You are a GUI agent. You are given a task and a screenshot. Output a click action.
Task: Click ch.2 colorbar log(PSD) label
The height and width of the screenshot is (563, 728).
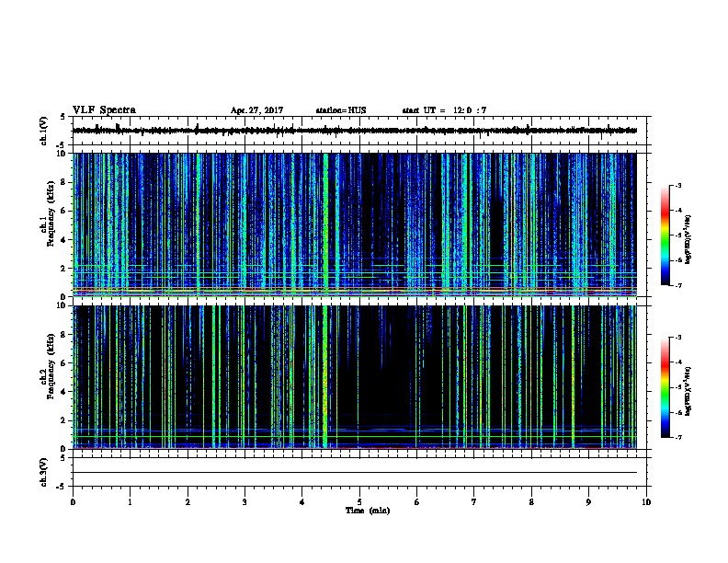[688, 391]
